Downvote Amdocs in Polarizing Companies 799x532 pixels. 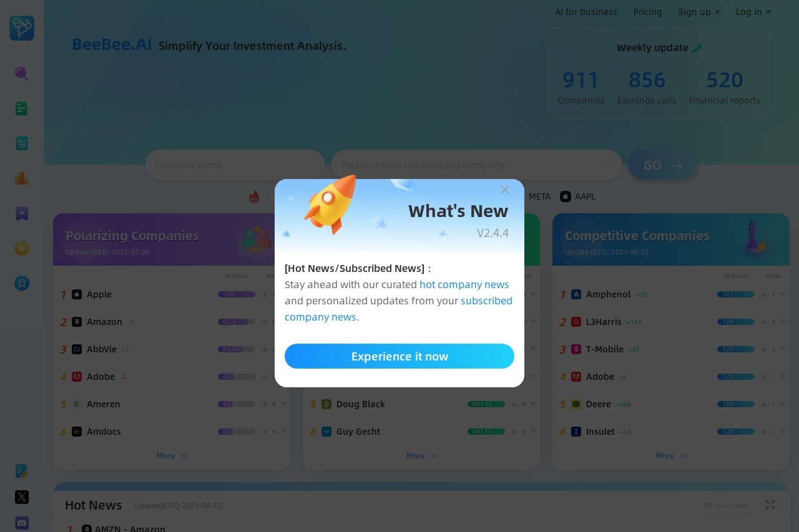click(283, 432)
